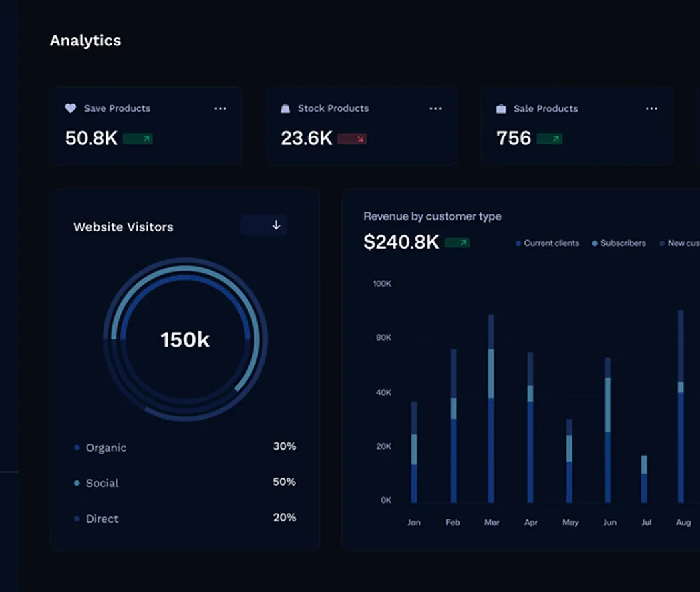
Task: Click green up-trend badge beside 756
Action: click(x=549, y=139)
